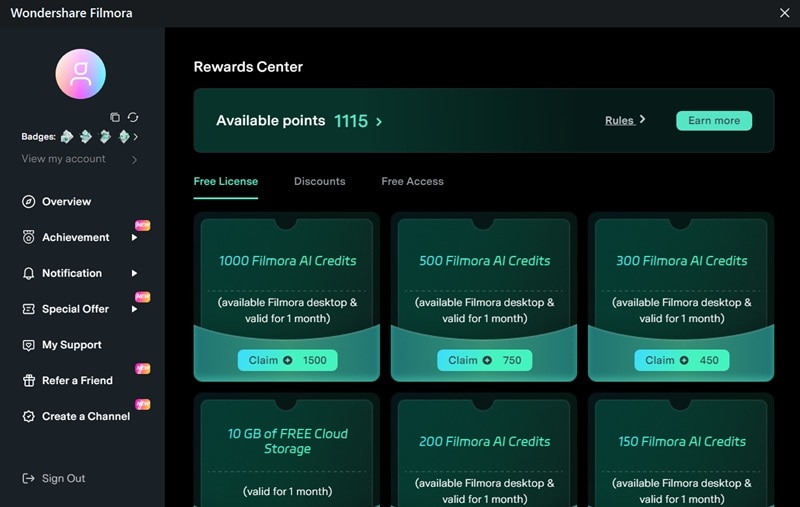
Task: Click the Refer a Friend gift icon
Action: [x=29, y=381]
